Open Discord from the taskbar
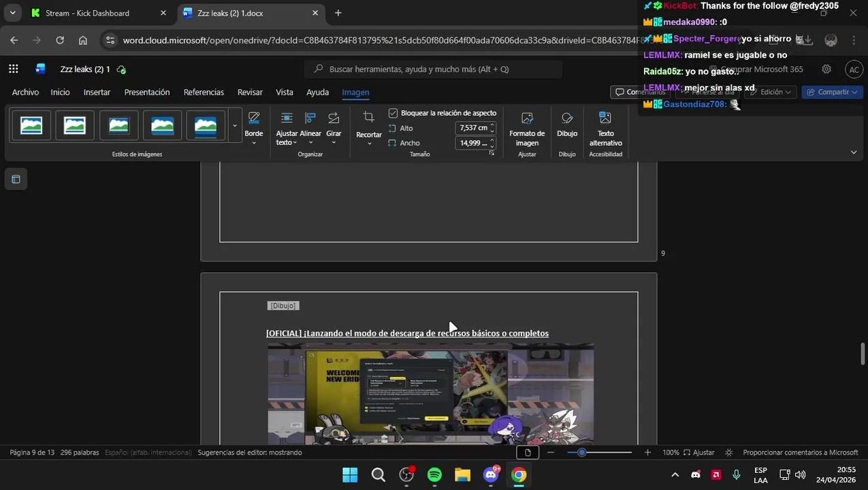The height and width of the screenshot is (490, 868). tap(491, 475)
